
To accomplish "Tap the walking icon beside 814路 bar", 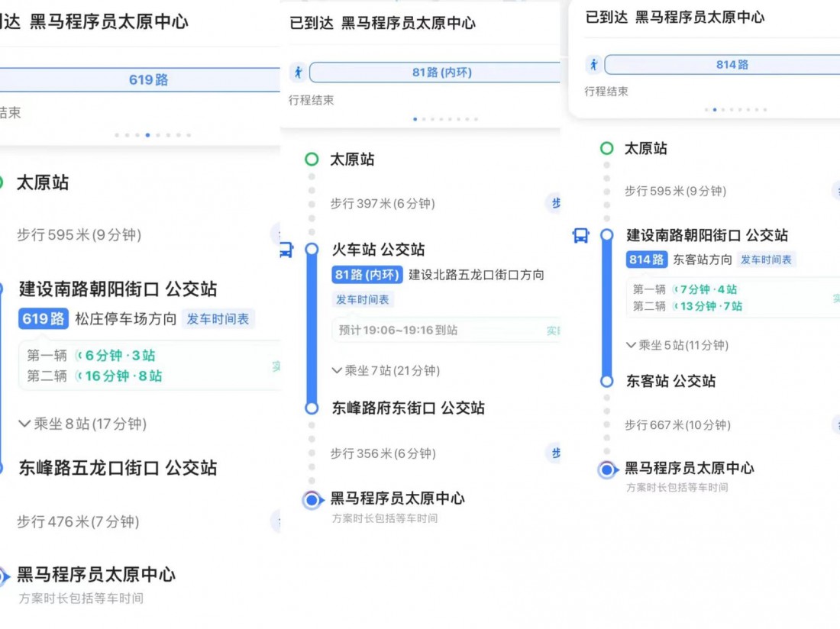I will [x=593, y=65].
